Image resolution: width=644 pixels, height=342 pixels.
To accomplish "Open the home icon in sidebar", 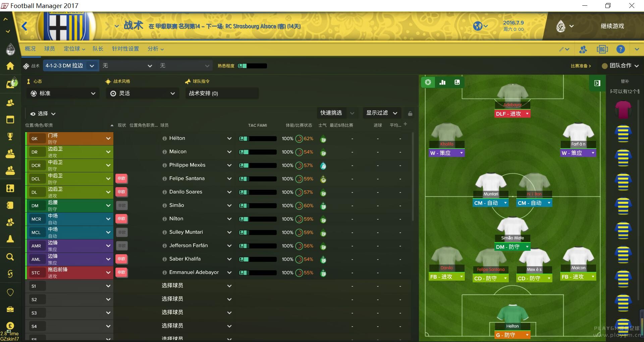I will [x=10, y=66].
